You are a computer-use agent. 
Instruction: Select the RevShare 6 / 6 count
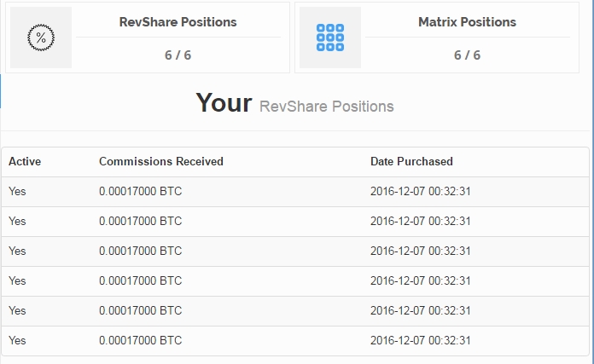click(x=178, y=55)
